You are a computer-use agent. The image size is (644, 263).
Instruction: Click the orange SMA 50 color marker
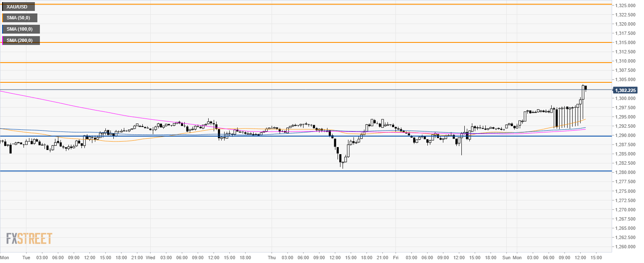[3, 18]
